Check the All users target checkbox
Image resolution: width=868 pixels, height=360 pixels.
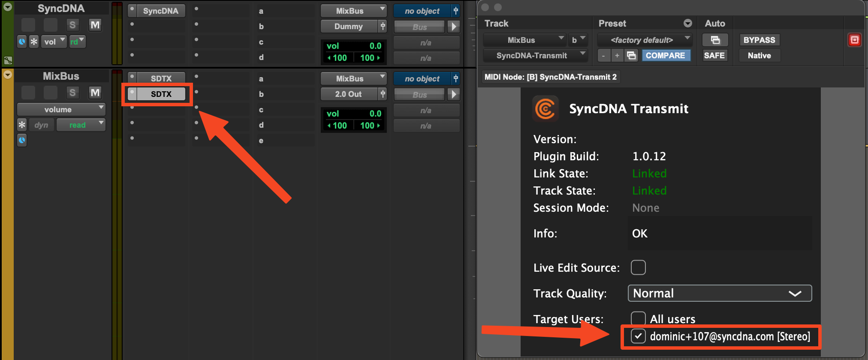pyautogui.click(x=638, y=319)
